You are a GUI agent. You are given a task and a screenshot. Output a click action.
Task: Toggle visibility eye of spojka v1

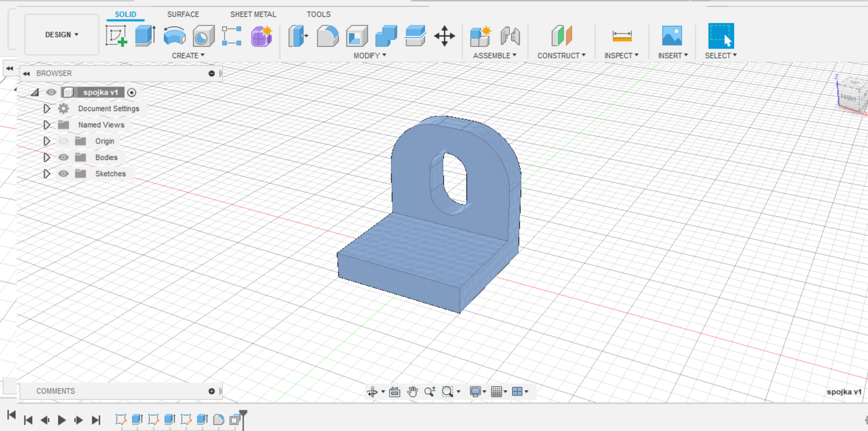[51, 92]
